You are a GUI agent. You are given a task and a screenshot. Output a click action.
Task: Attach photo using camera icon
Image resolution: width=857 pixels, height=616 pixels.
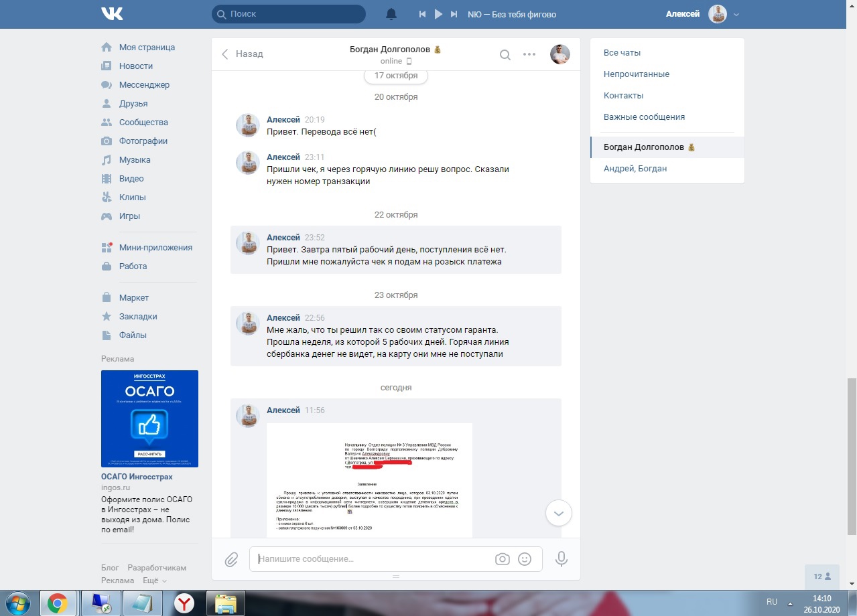[x=502, y=559]
